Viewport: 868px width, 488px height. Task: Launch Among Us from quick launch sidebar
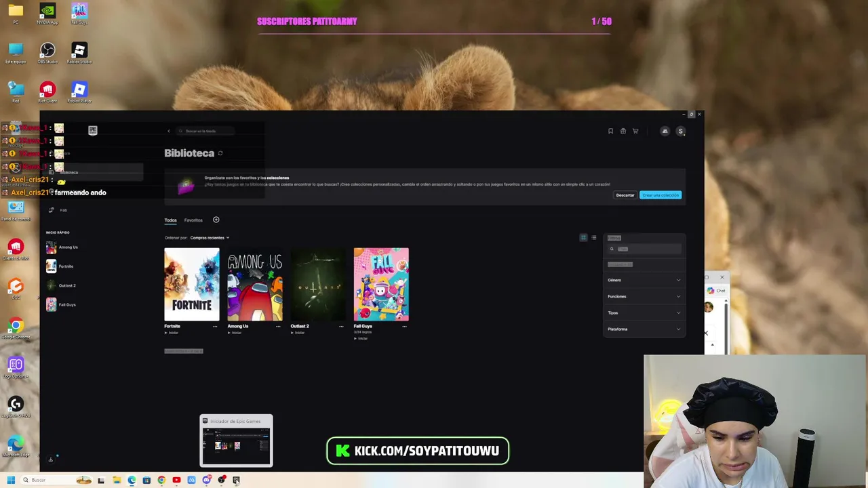(62, 247)
